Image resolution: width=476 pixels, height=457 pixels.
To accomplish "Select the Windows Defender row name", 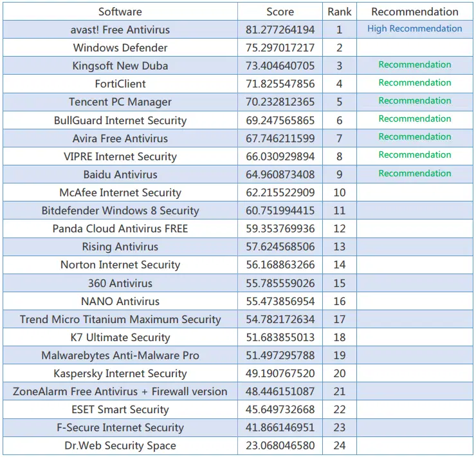I will [x=120, y=48].
